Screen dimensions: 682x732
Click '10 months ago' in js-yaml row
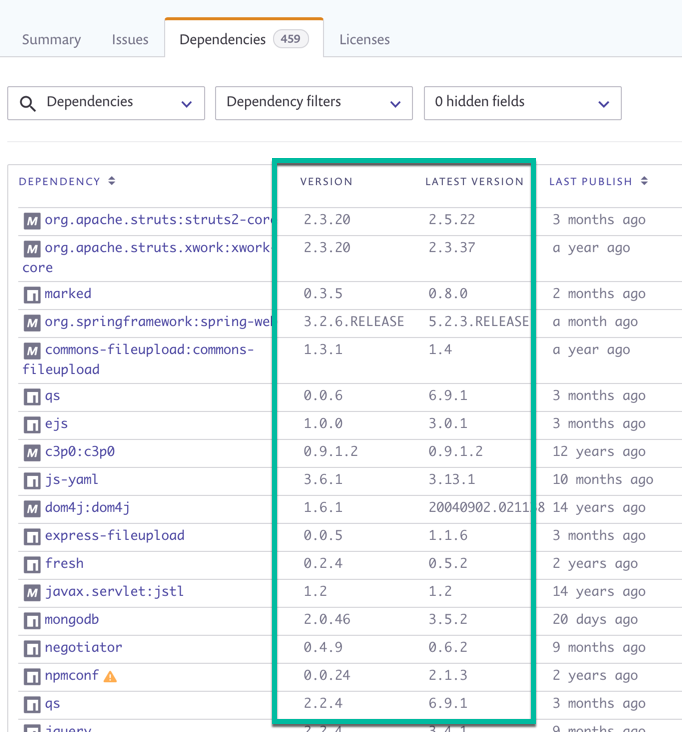pyautogui.click(x=603, y=480)
